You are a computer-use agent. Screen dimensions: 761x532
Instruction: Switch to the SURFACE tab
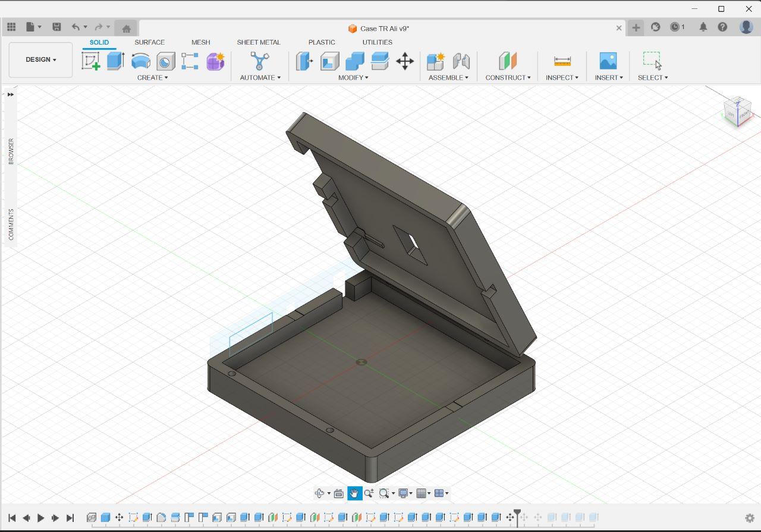(149, 42)
